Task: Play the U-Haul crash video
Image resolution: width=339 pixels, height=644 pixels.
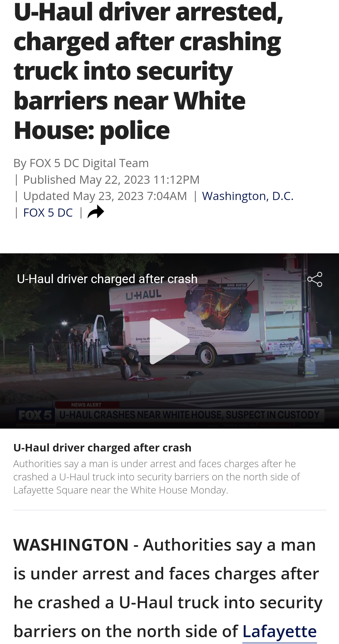Action: [x=169, y=341]
